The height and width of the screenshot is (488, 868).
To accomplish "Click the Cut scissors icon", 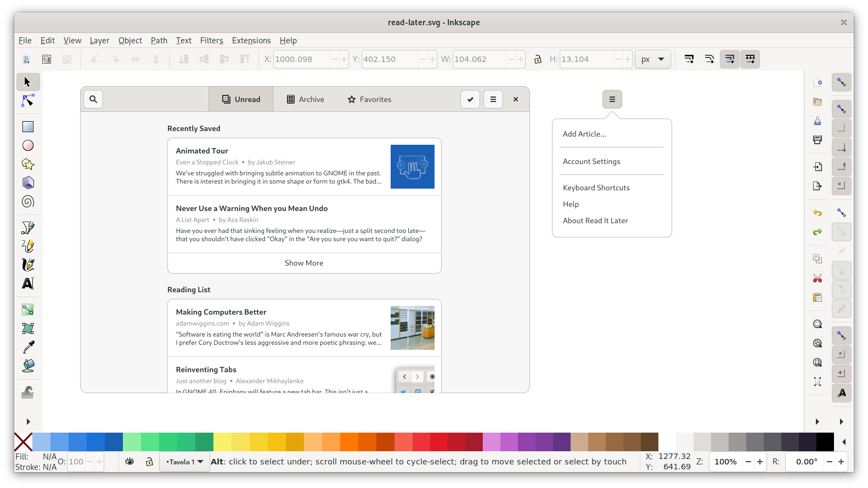I will point(818,278).
